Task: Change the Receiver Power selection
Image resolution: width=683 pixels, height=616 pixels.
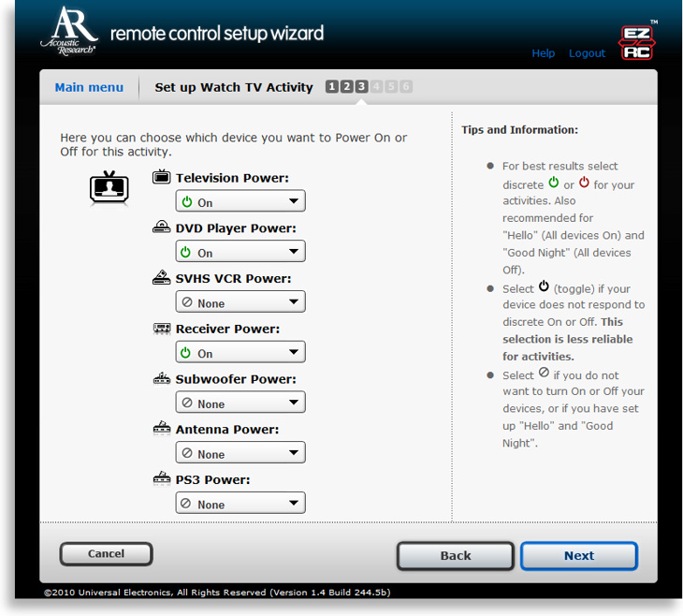Action: pyautogui.click(x=240, y=353)
